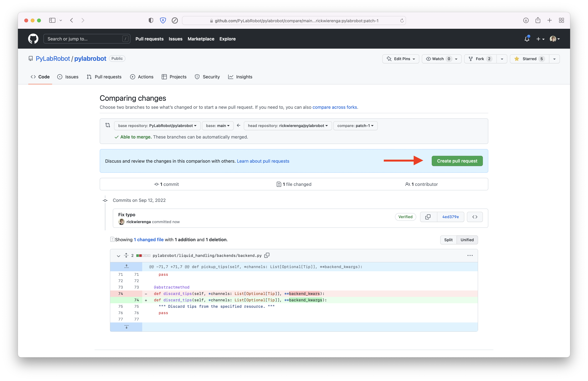The image size is (588, 381).
Task: Click the Create pull request button
Action: 457,161
